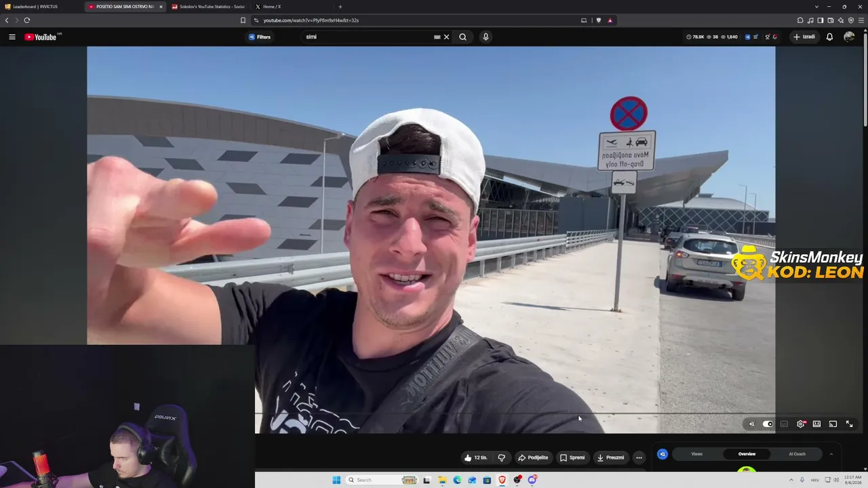Open Microsoft Edge from taskbar
Image resolution: width=868 pixels, height=488 pixels.
(x=457, y=480)
